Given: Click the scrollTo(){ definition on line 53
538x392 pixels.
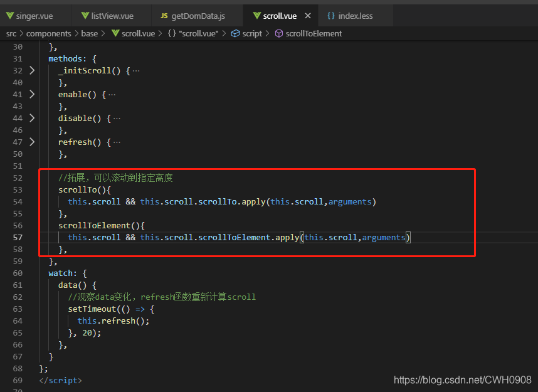Looking at the screenshot, I should 85,190.
